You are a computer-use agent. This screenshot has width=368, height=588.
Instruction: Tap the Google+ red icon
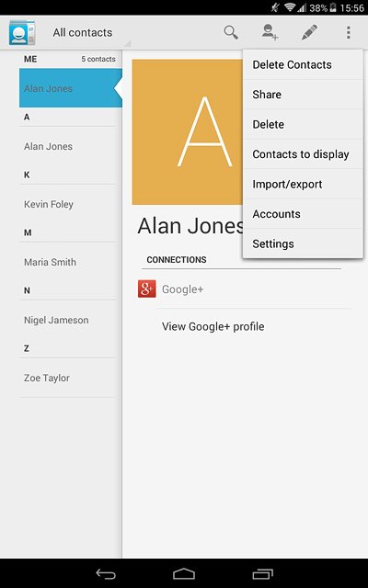pos(147,288)
